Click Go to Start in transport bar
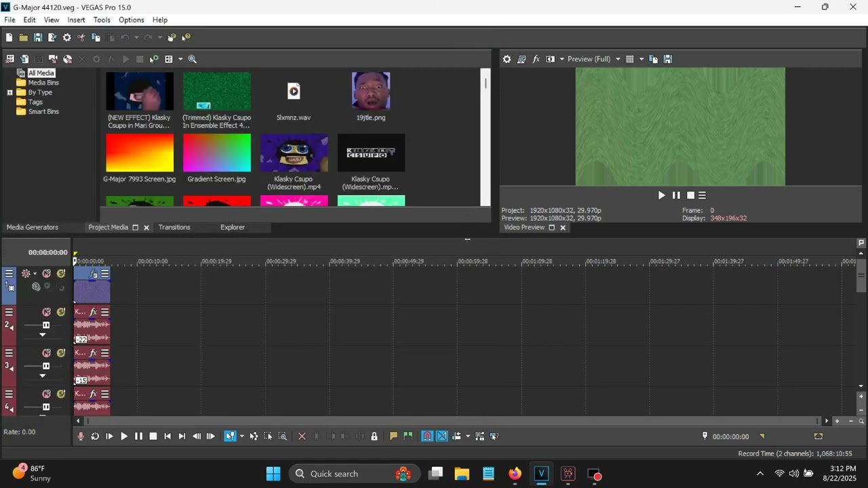This screenshot has width=868, height=488. (167, 436)
